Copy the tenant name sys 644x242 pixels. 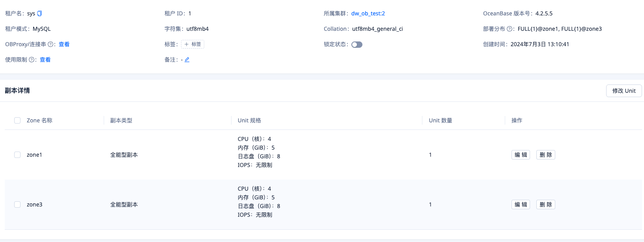(x=39, y=13)
